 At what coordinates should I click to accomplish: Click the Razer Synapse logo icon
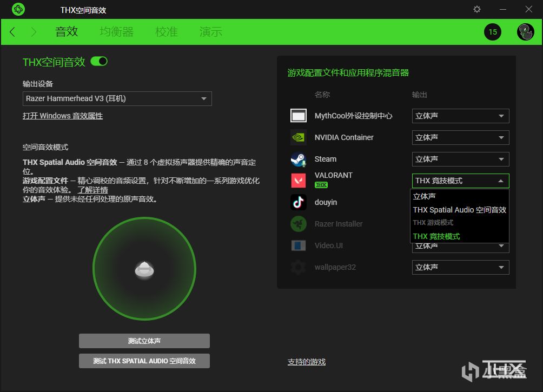coord(18,9)
